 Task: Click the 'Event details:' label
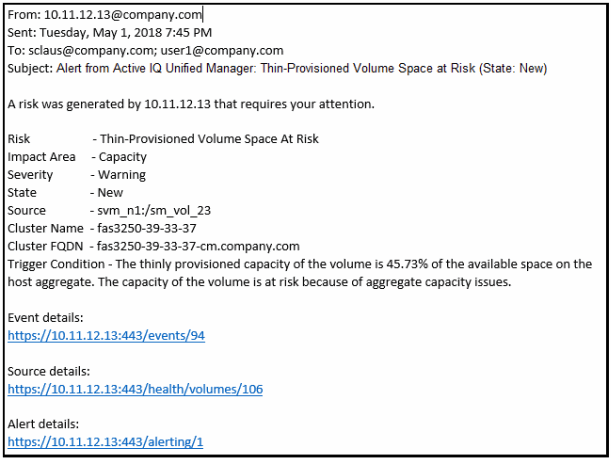point(48,318)
